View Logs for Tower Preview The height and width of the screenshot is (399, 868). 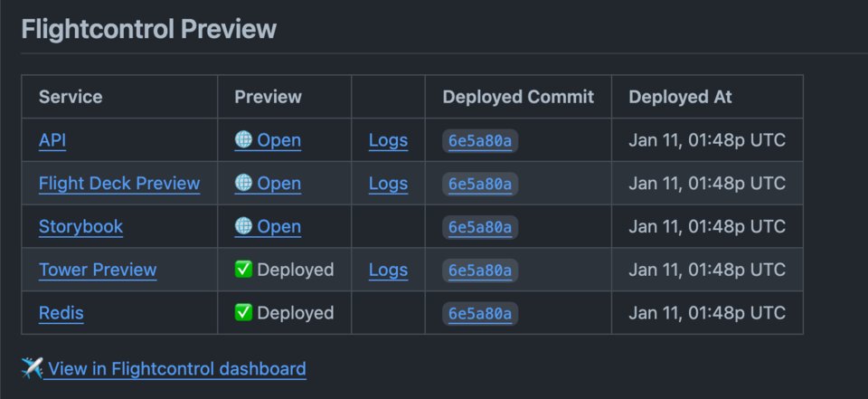point(388,270)
